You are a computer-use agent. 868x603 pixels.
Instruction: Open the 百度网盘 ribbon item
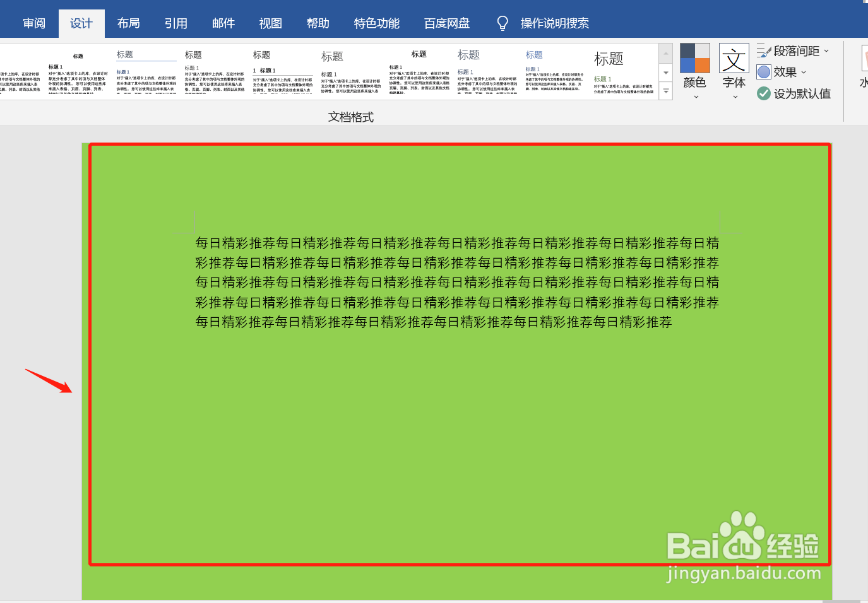coord(446,23)
